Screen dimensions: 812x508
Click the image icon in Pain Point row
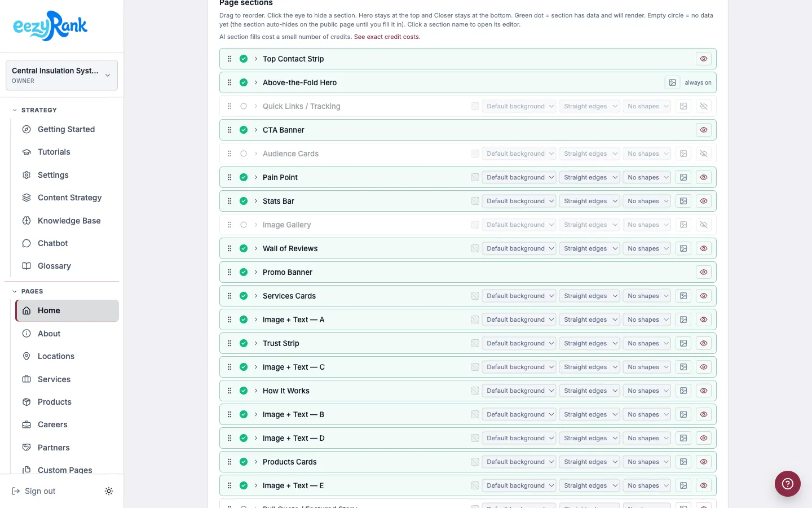pyautogui.click(x=683, y=177)
